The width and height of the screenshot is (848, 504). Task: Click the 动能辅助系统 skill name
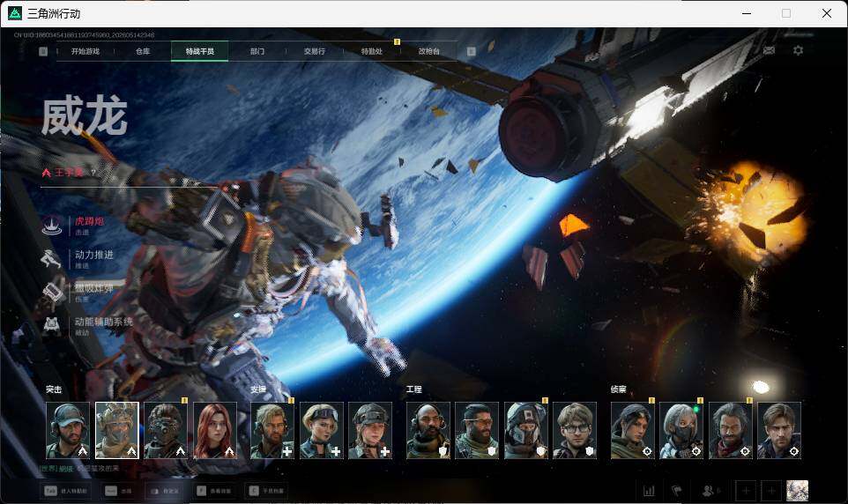click(103, 322)
